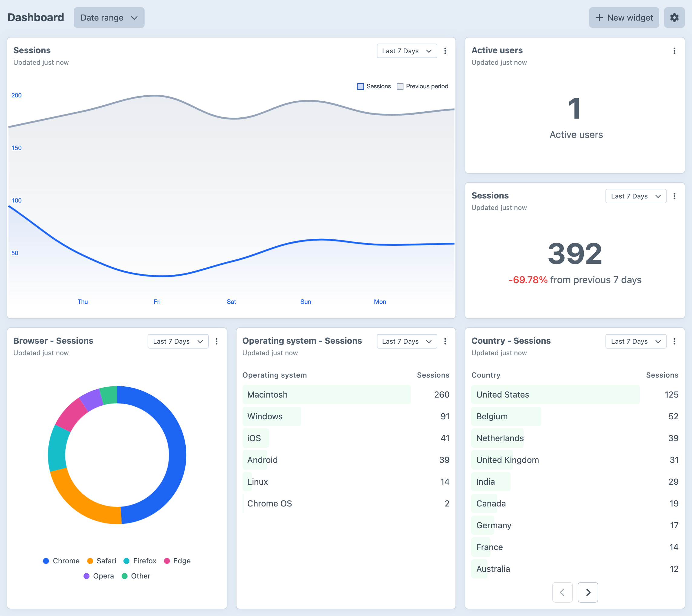Open the Operating system - Sessions kebab menu
The image size is (692, 616).
[x=445, y=341]
